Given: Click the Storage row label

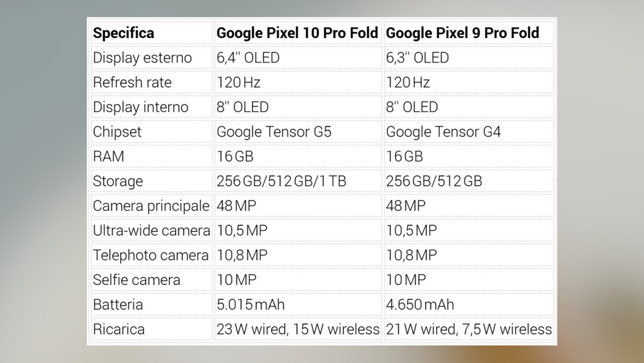Looking at the screenshot, I should pos(118,181).
